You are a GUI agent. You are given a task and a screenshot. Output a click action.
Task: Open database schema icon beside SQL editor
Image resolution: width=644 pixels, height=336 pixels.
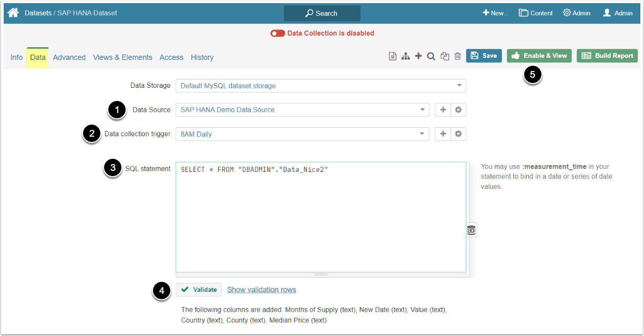(x=472, y=230)
